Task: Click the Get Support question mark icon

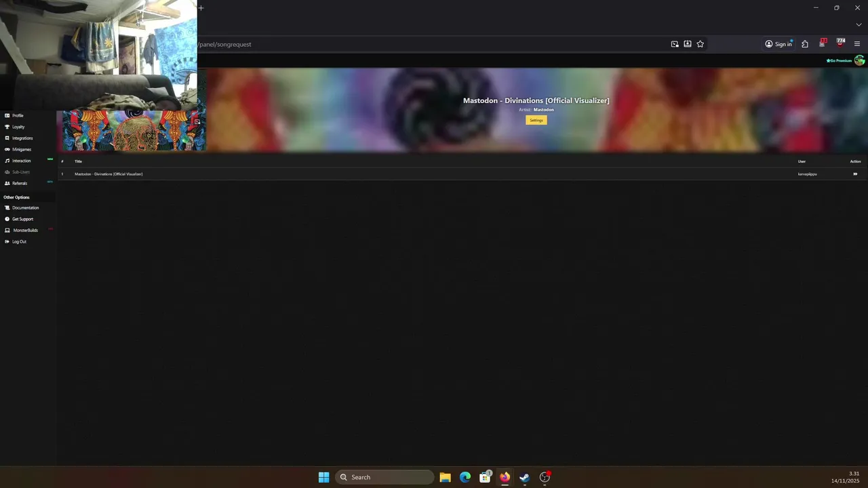Action: coord(7,219)
